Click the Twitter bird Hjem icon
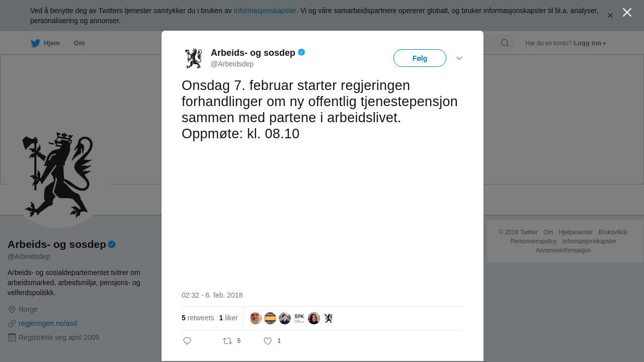The image size is (644, 362). click(x=36, y=43)
